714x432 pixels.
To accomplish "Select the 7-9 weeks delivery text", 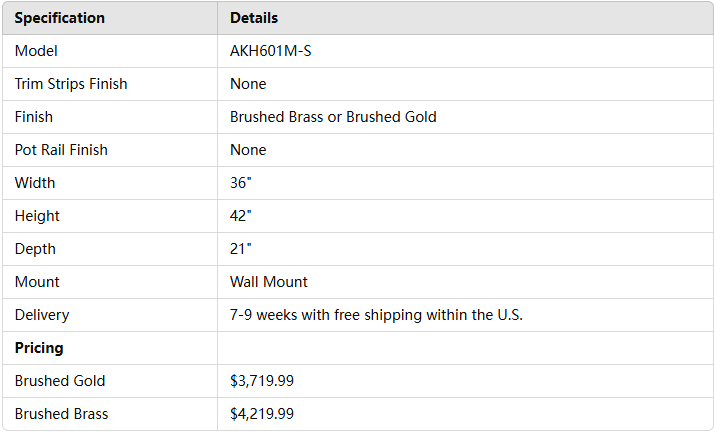I will coord(376,315).
